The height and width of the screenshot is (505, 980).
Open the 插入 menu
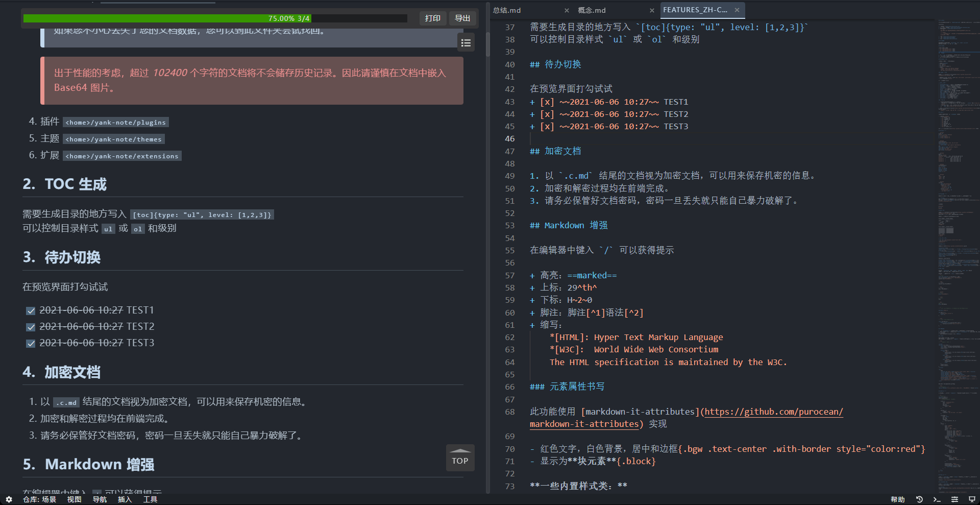tap(125, 499)
